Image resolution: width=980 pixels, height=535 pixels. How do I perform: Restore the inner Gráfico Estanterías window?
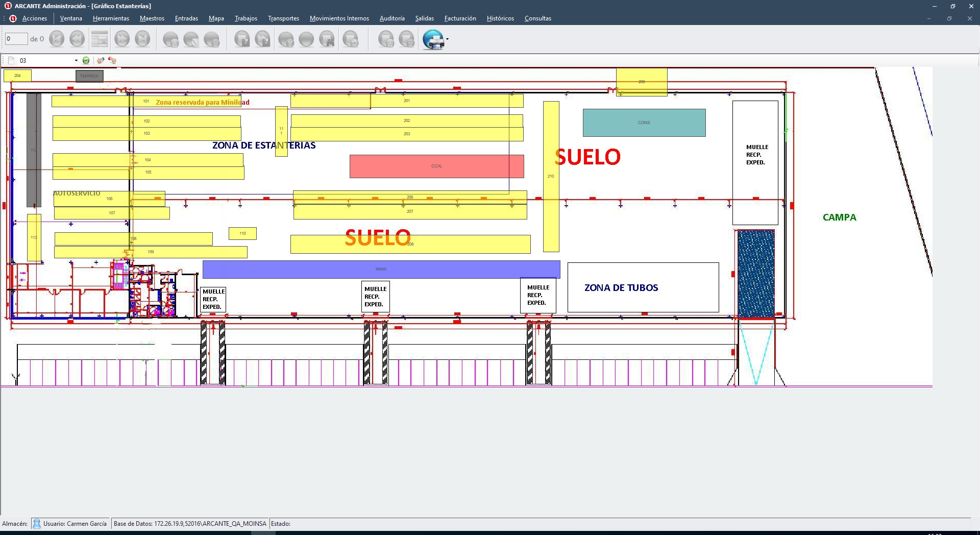[x=949, y=18]
